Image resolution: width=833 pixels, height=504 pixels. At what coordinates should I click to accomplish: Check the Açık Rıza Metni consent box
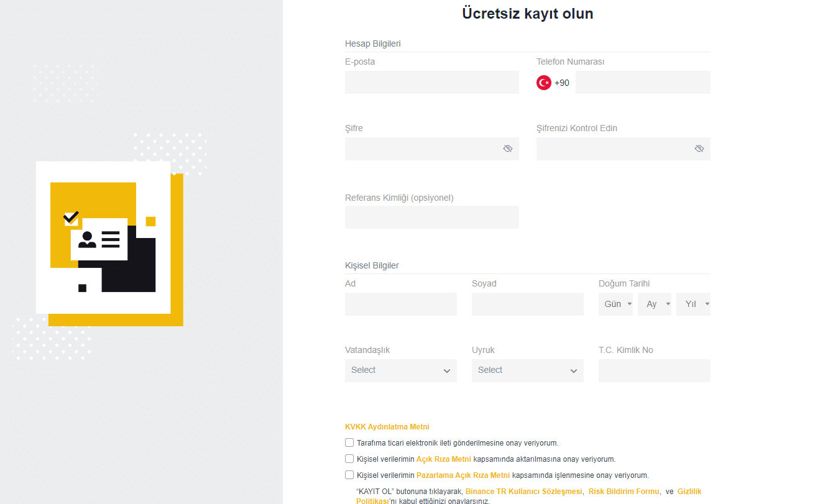pos(349,459)
